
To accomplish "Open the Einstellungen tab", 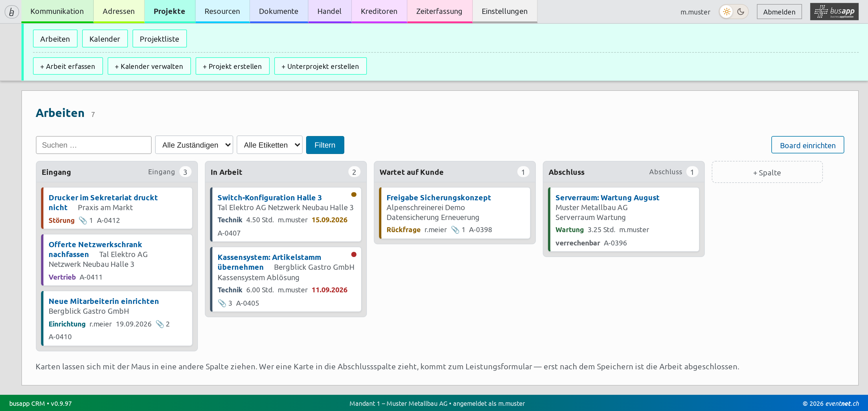I will (x=504, y=12).
